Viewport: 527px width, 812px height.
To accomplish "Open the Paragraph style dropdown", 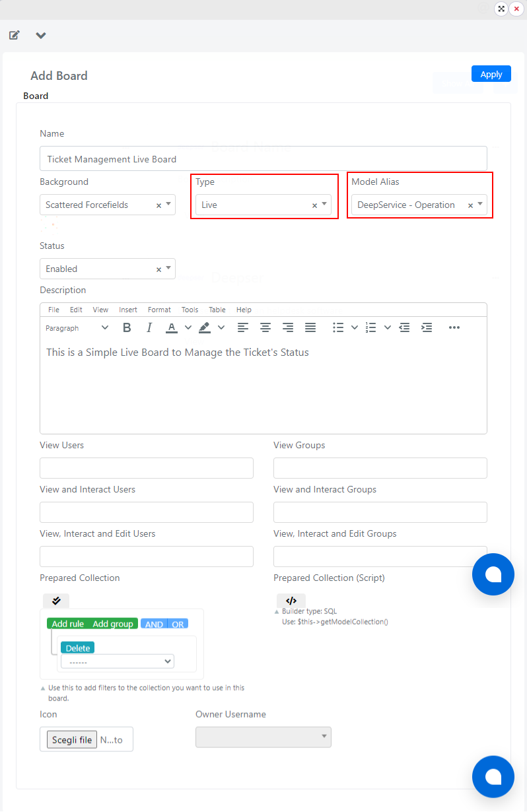I will 77,327.
